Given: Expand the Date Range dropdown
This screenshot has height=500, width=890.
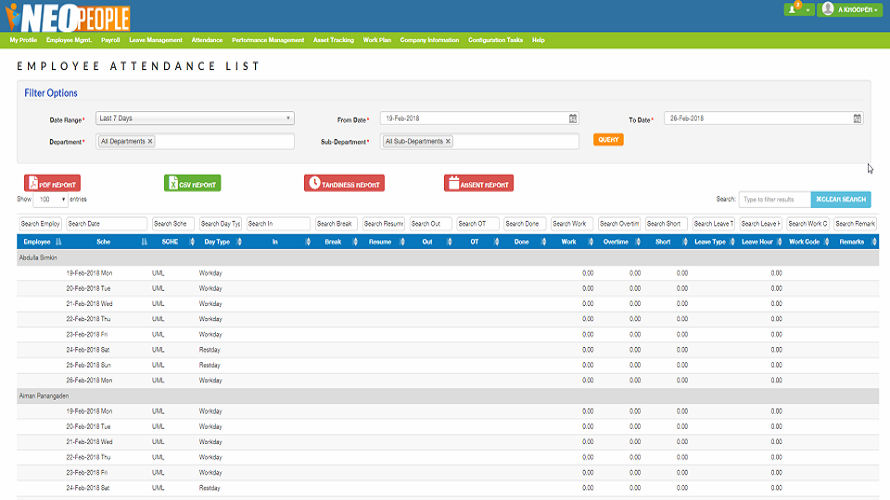Looking at the screenshot, I should tap(195, 118).
